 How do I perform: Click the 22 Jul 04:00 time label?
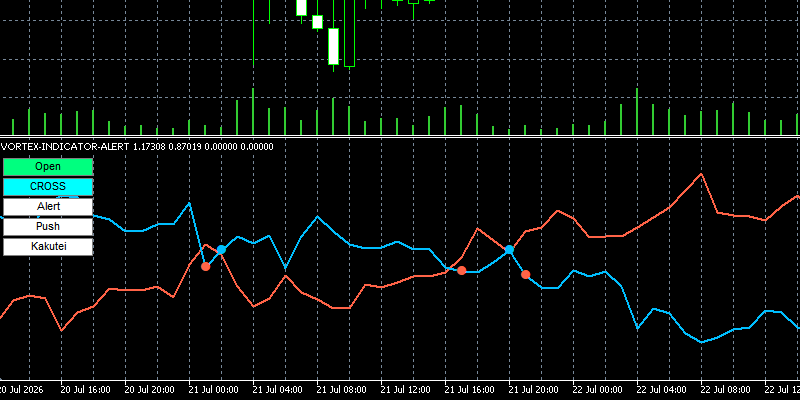coord(661,390)
